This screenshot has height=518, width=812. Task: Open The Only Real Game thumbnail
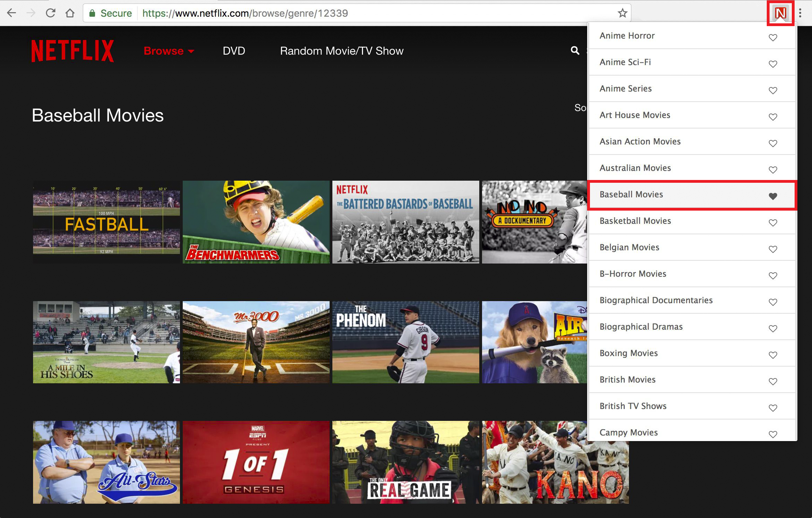[x=406, y=462]
